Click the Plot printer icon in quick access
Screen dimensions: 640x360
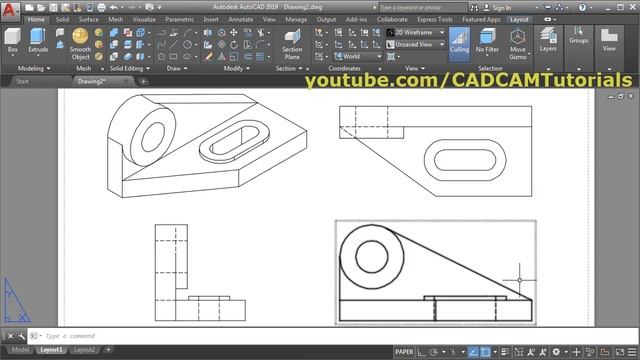click(102, 7)
